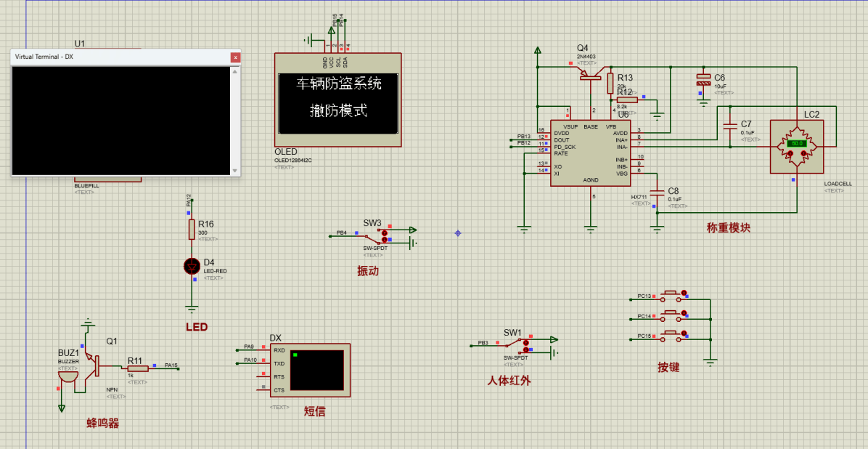Close the Virtual Terminal DX window

tap(234, 57)
